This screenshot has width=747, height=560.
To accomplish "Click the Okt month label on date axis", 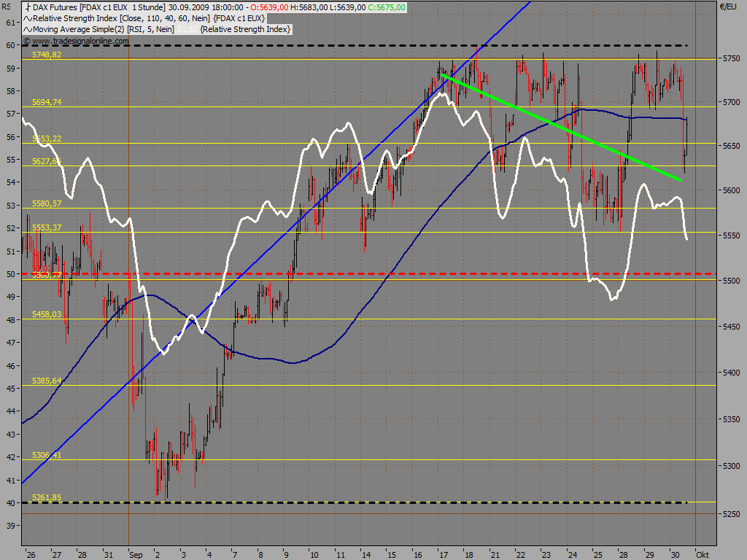I will 703,555.
